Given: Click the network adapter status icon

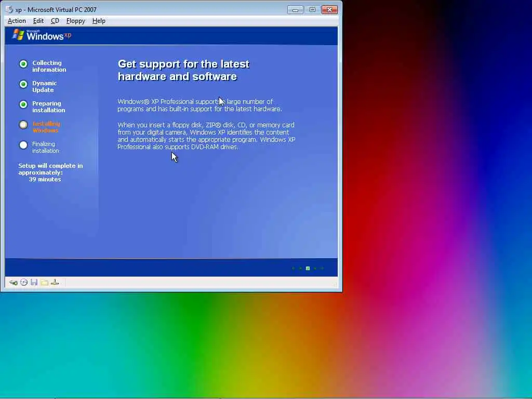Looking at the screenshot, I should tap(55, 282).
